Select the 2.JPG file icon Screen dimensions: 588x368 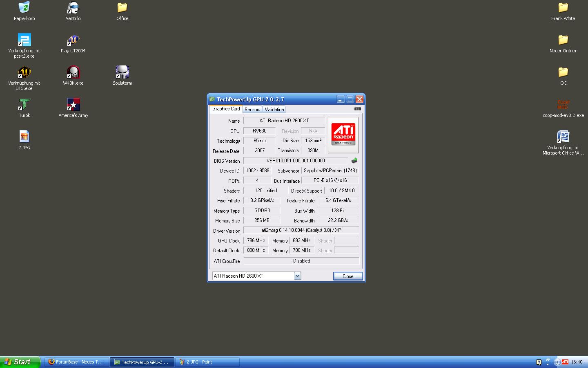(x=24, y=137)
